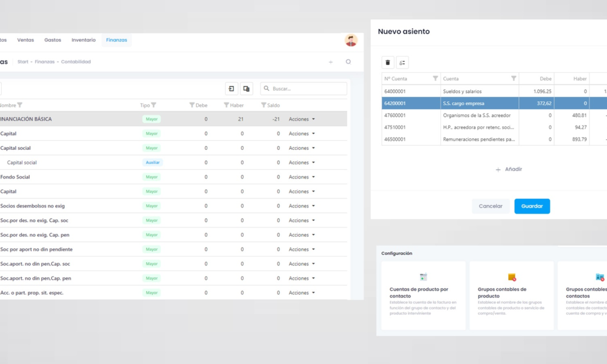Open Cuentas de producto por contacto card

tap(424, 295)
